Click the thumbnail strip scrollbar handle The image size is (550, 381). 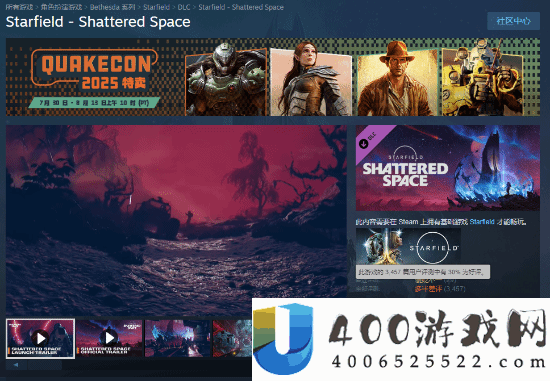coord(45,365)
